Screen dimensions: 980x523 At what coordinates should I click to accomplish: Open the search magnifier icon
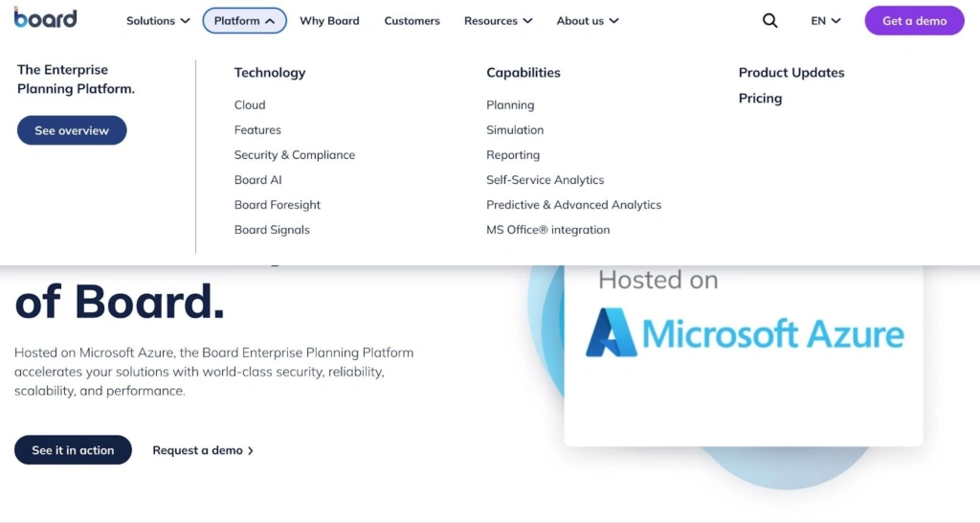tap(769, 21)
